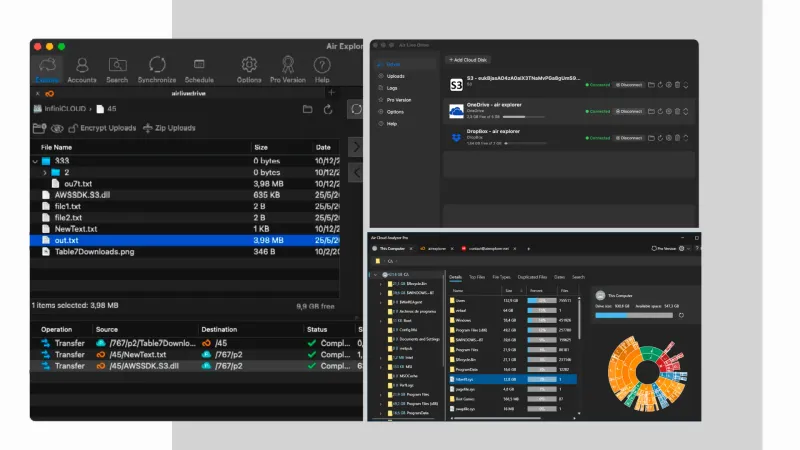Click the DropBox storage usage bar
This screenshot has height=450, width=800.
(x=526, y=143)
